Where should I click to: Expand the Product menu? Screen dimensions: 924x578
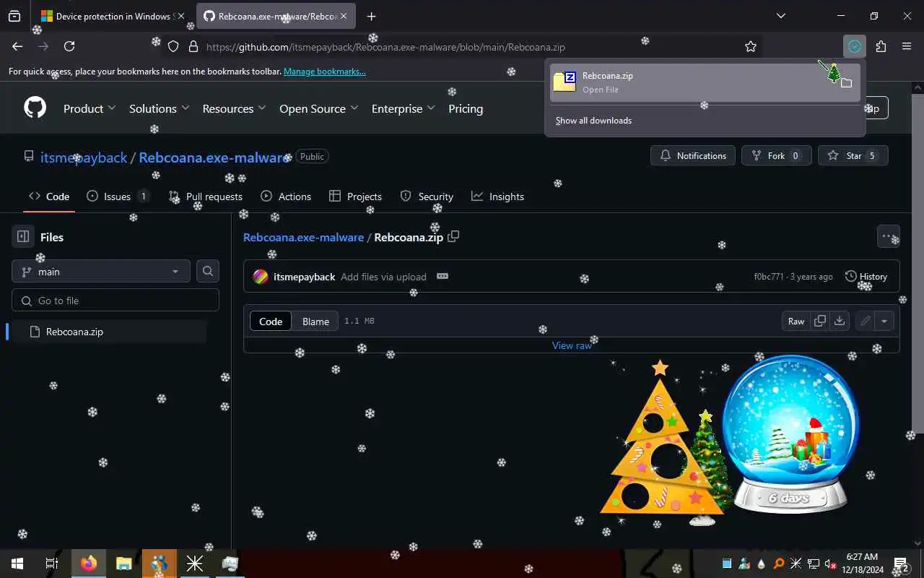click(90, 108)
